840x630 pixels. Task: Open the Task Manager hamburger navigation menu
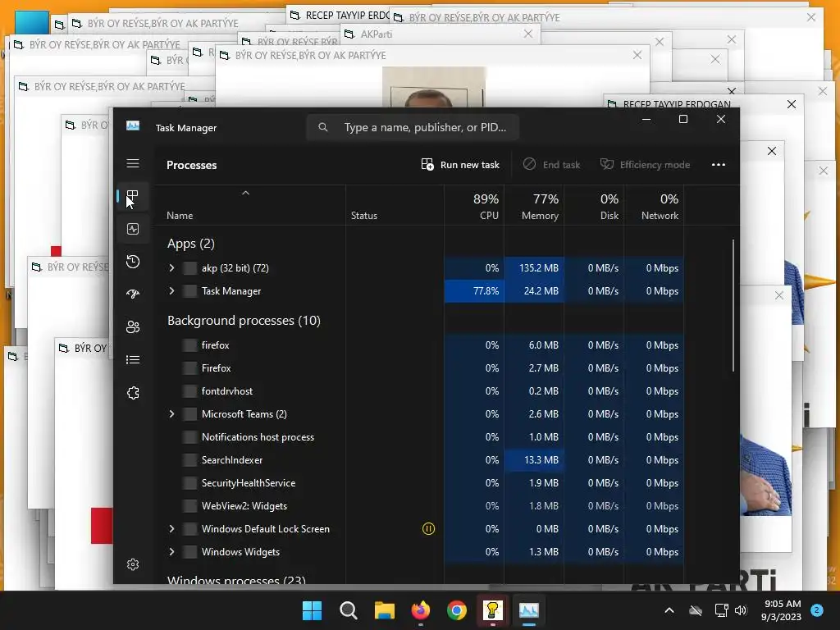pyautogui.click(x=133, y=163)
